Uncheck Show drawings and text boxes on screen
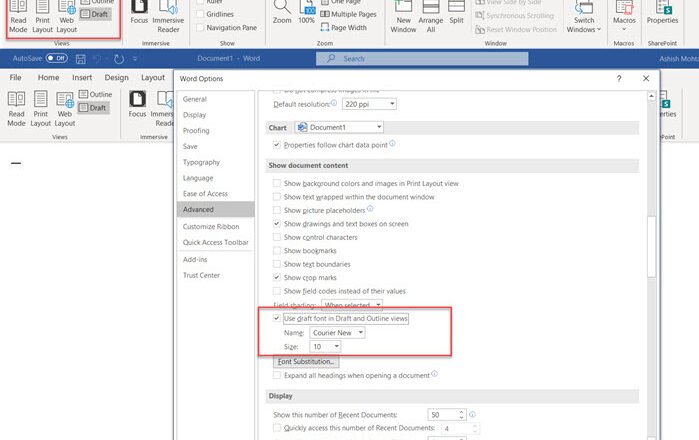The width and height of the screenshot is (699, 440). [276, 224]
